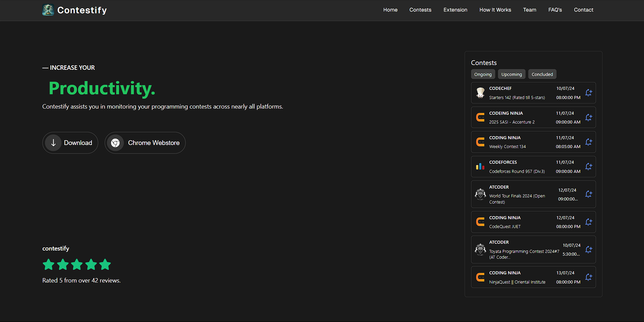Click the AtCoder icon on World Tour Finals card

point(480,194)
